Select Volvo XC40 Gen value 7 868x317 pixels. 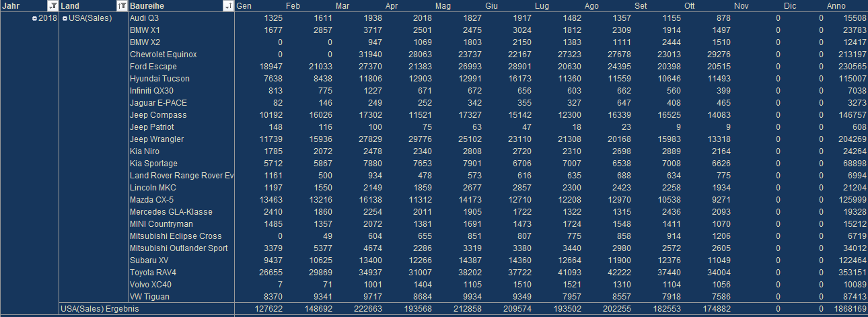[x=279, y=285]
